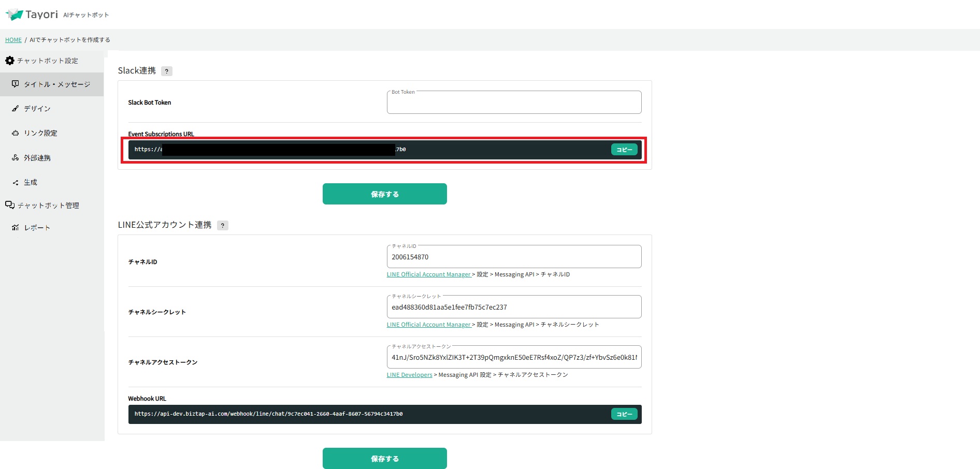Open help for LINE公式アカウント連携 question mark

[x=223, y=226]
